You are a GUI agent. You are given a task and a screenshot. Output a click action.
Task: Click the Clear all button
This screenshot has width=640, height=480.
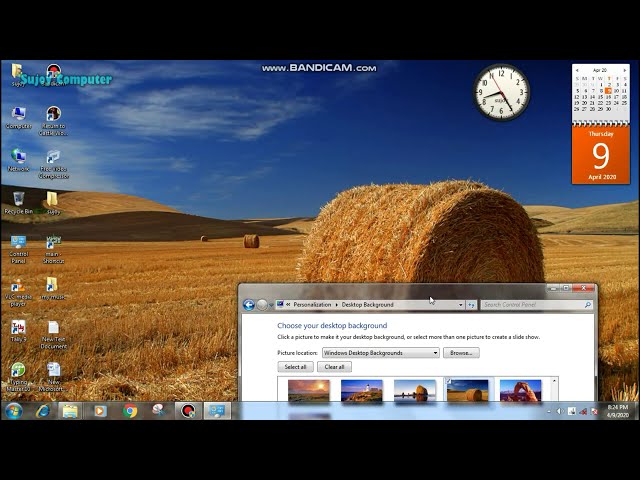334,367
